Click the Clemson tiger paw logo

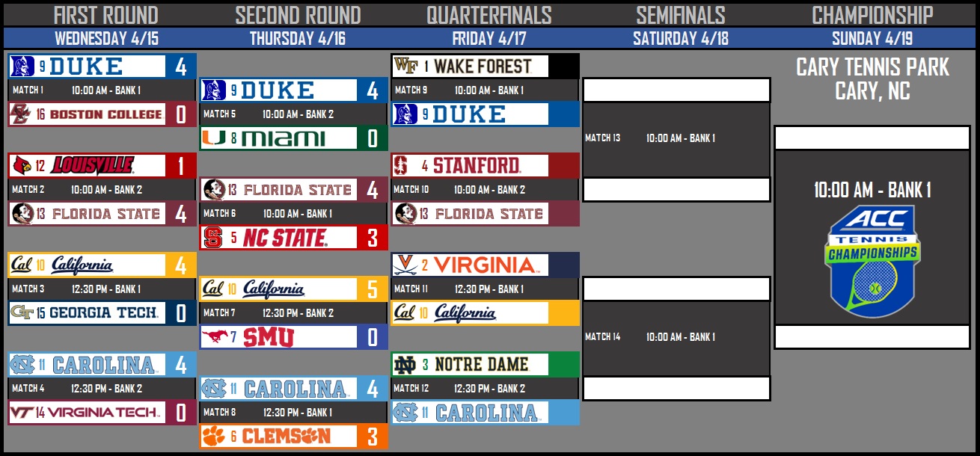coord(214,436)
